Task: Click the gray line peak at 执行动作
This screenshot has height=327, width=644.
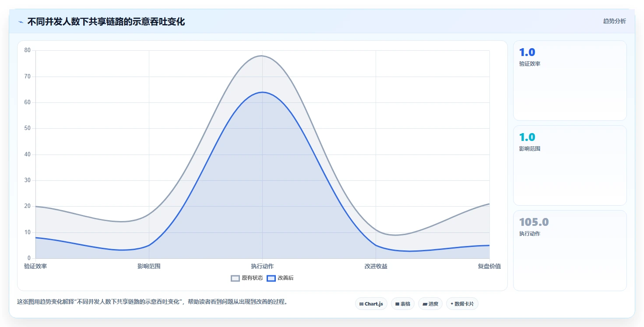Action: pos(262,56)
